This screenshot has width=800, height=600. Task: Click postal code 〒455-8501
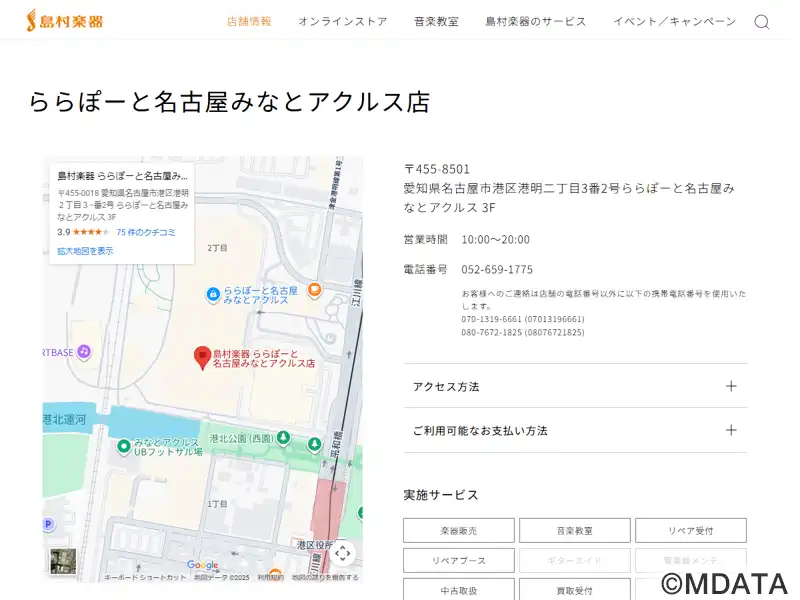click(x=437, y=169)
